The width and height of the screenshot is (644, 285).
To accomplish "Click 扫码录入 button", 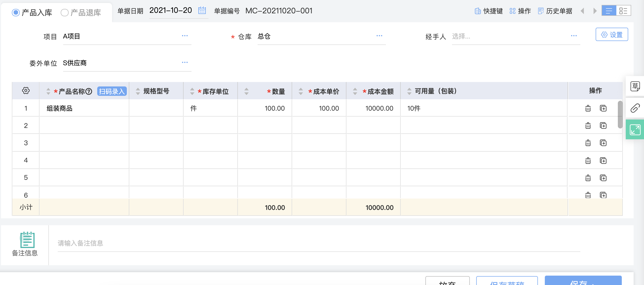I will pos(112,91).
